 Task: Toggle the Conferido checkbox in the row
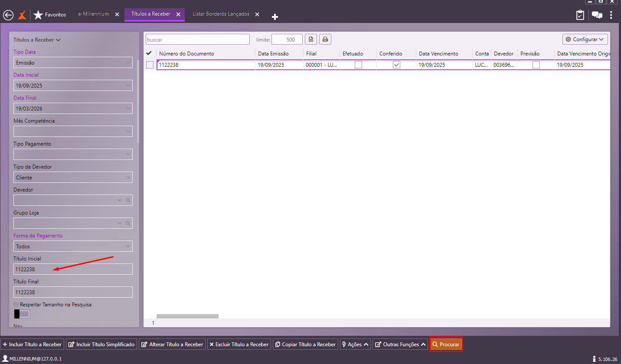[396, 65]
